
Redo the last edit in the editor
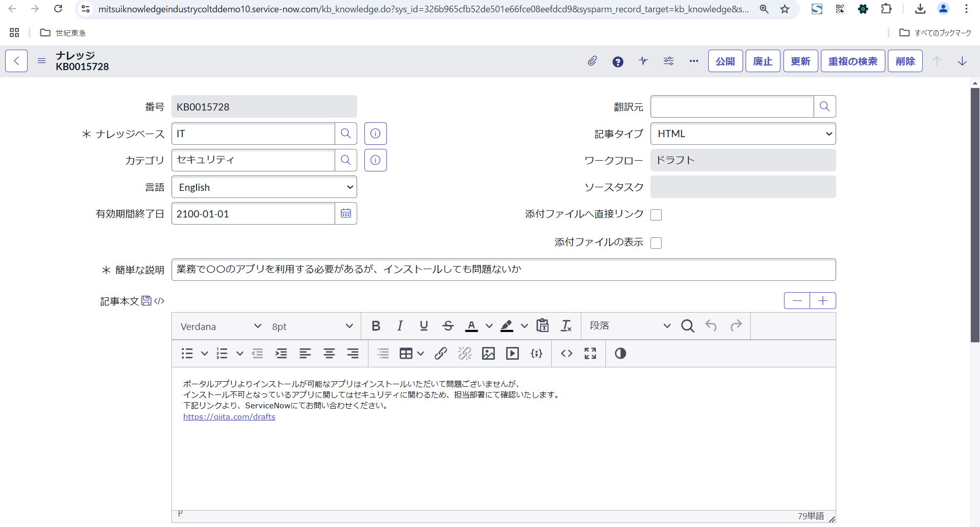coord(736,326)
